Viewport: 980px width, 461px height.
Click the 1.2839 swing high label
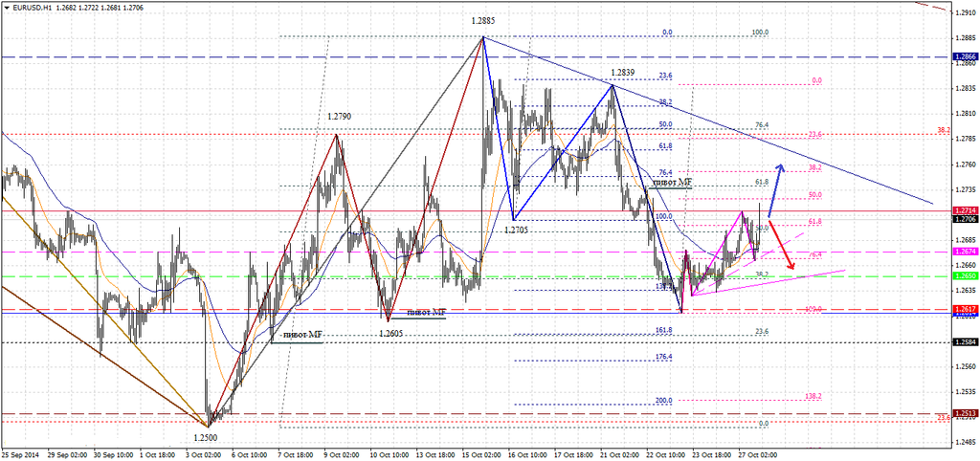[x=623, y=73]
